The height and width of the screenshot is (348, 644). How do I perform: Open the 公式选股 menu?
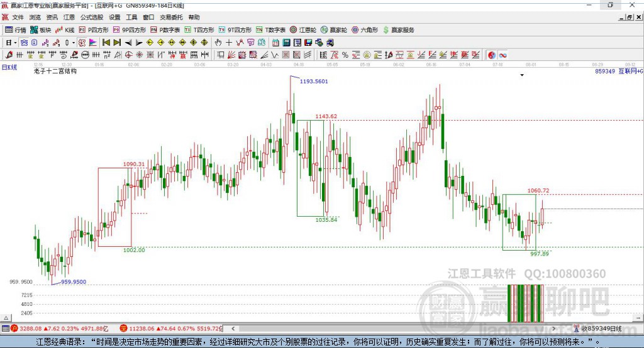click(92, 17)
